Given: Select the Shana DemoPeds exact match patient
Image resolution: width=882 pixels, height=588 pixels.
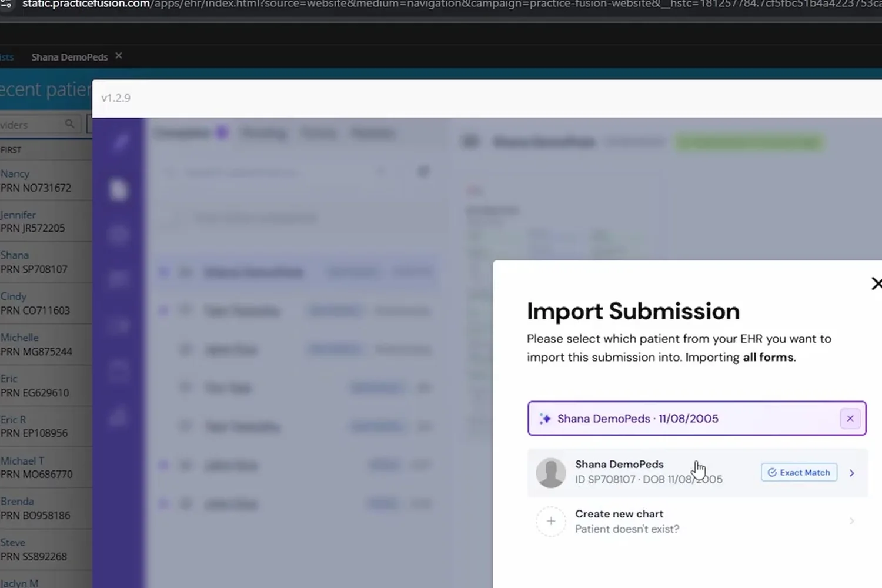Looking at the screenshot, I should click(x=697, y=472).
